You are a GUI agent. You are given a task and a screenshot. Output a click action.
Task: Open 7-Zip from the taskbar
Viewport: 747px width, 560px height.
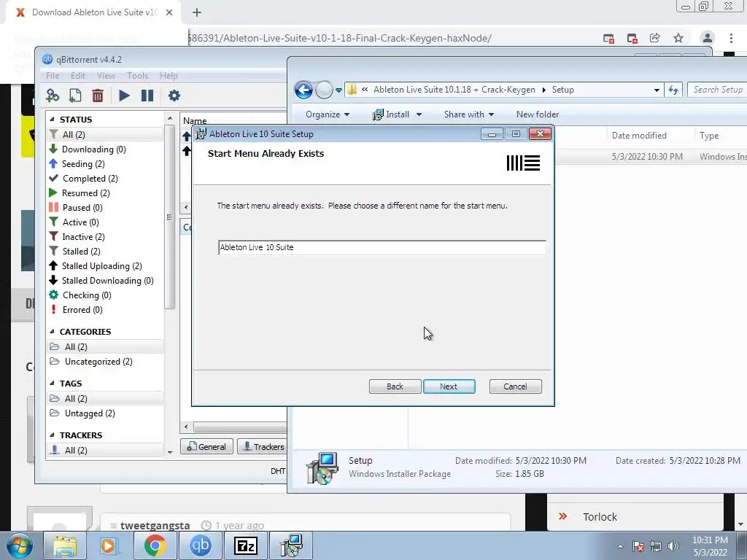click(x=246, y=545)
